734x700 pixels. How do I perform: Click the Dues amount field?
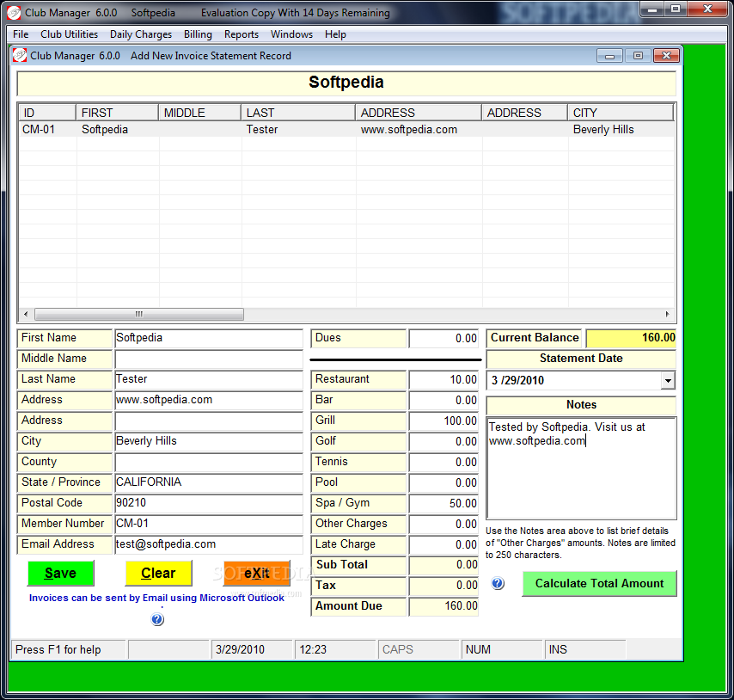(443, 338)
